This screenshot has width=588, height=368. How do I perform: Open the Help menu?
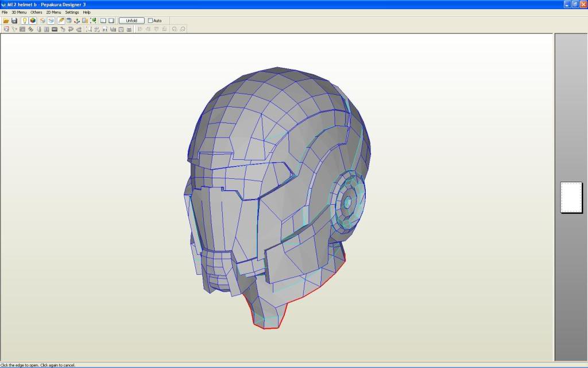point(87,13)
